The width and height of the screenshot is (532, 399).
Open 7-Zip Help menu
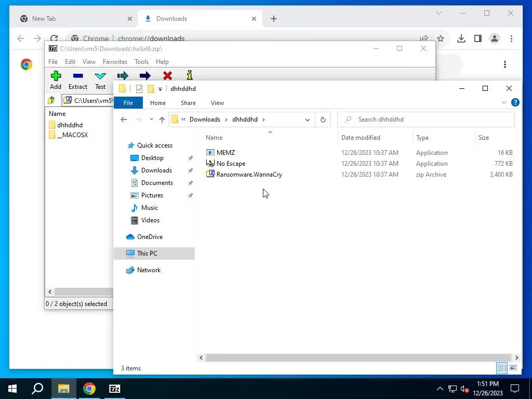tap(162, 62)
